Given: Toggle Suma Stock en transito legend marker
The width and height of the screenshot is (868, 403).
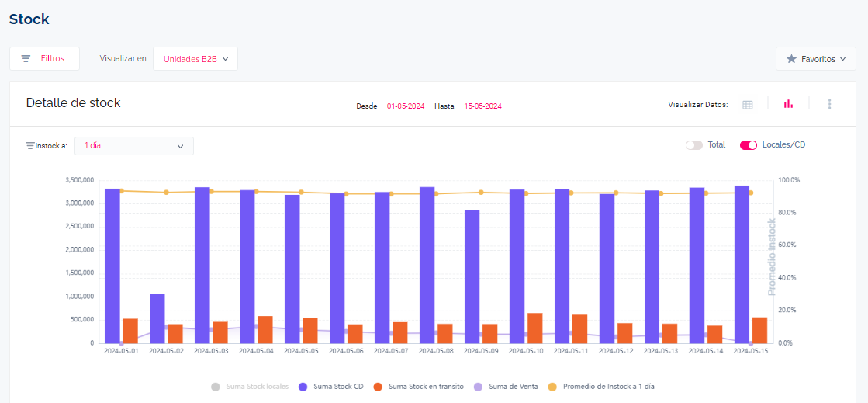Looking at the screenshot, I should (x=378, y=386).
